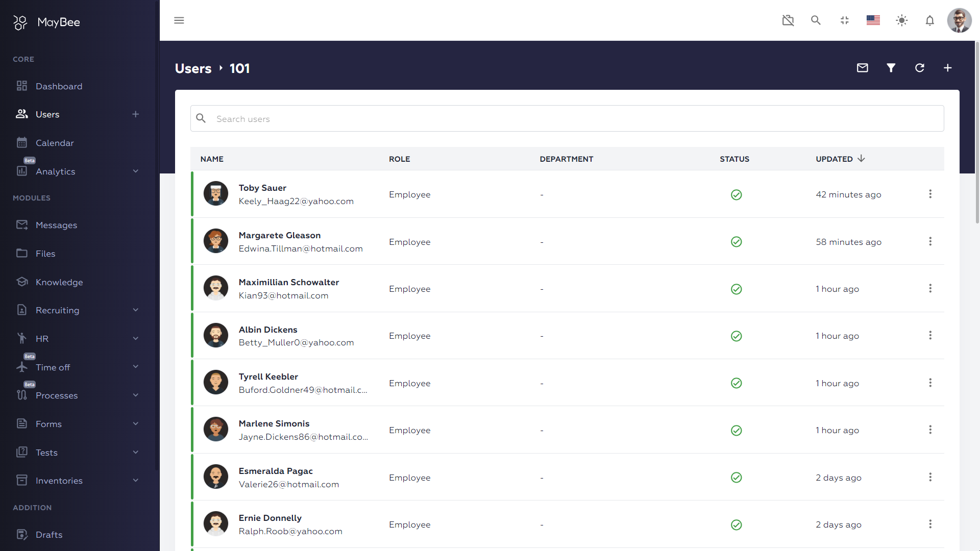The image size is (980, 551).
Task: Open more options for Ernie Donnelly
Action: [x=930, y=524]
